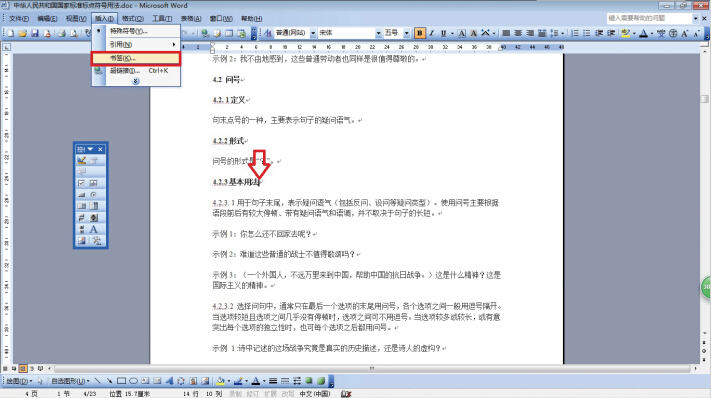Open the 自选图形(U) AutoShapes button

click(70, 381)
